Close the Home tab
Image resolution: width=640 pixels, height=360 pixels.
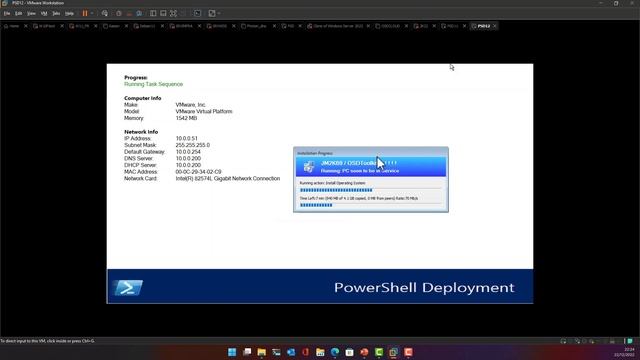click(26, 26)
